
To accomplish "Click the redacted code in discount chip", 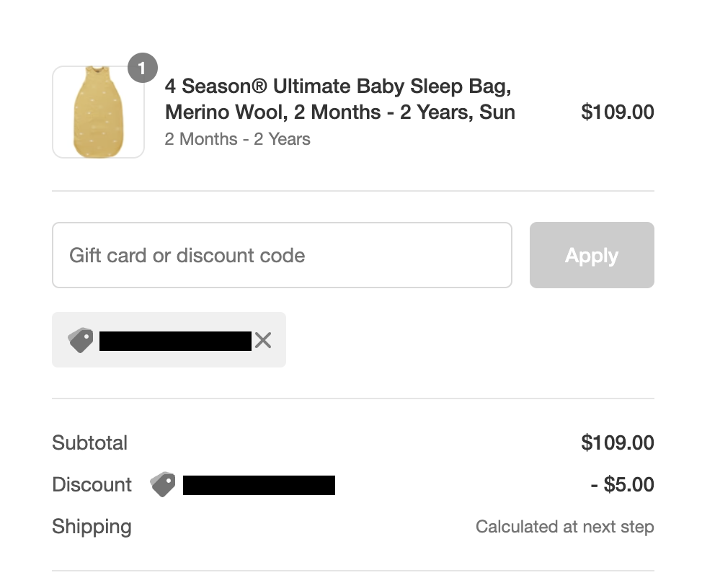I will coord(175,341).
